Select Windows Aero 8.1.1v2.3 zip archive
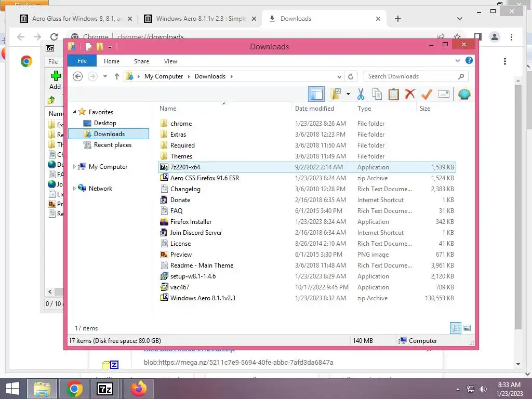 [307, 298]
